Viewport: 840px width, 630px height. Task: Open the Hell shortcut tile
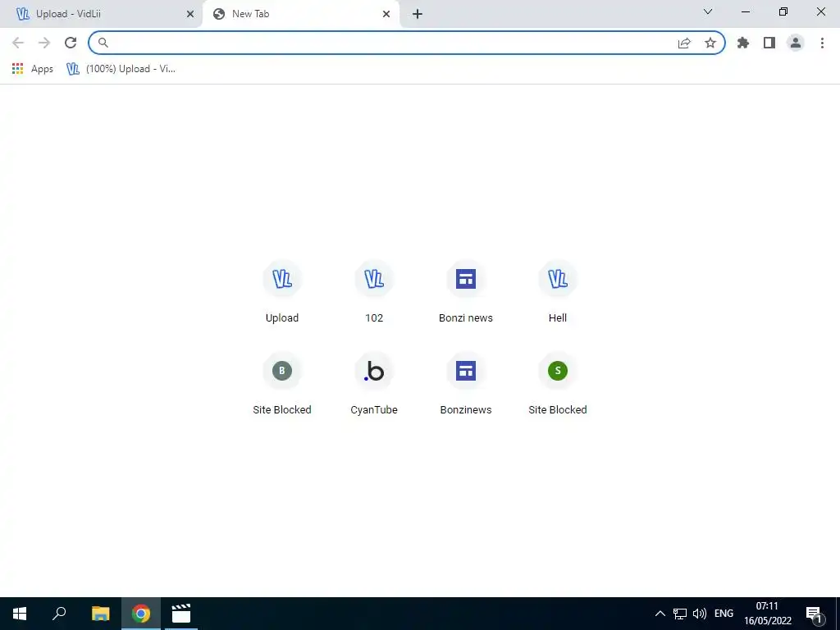click(x=558, y=292)
